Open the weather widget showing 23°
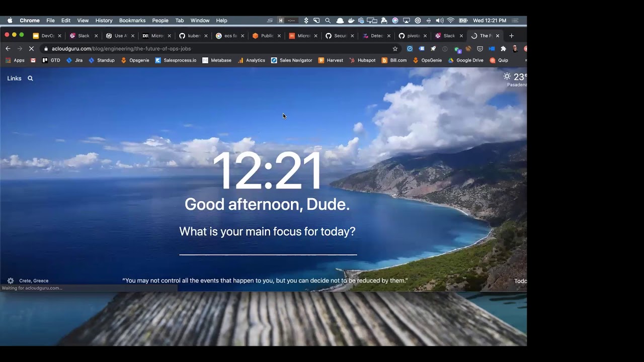This screenshot has width=644, height=362. 515,79
